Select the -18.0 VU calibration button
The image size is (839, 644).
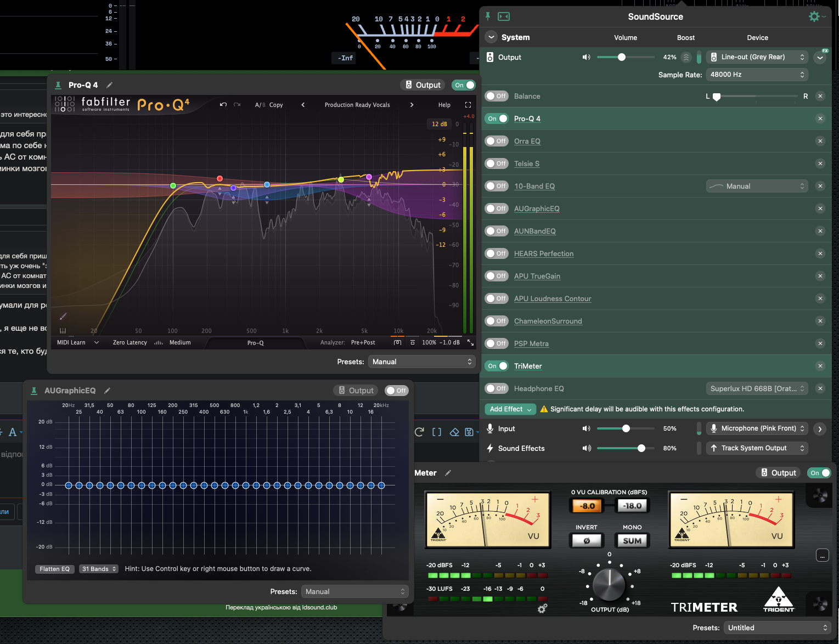[633, 506]
